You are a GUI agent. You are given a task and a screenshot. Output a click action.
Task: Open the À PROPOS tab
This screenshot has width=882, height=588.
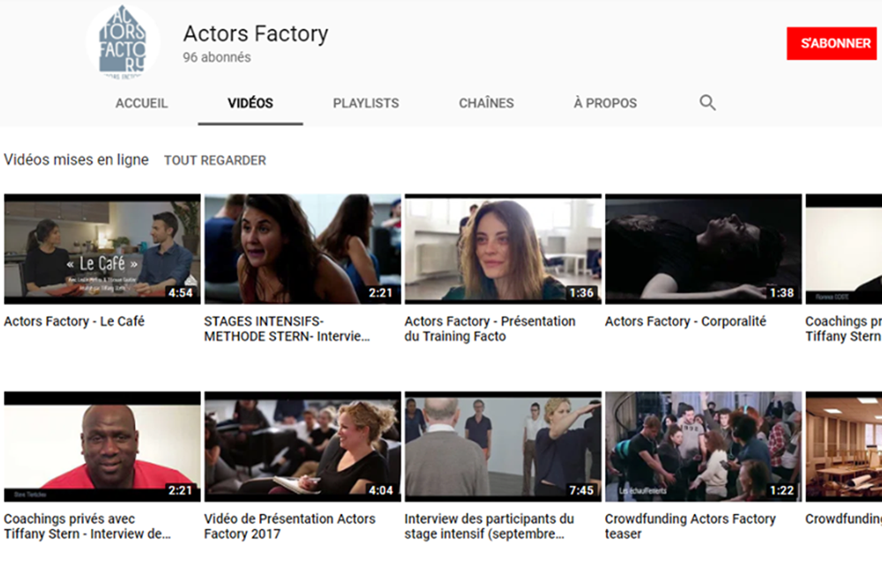click(605, 103)
